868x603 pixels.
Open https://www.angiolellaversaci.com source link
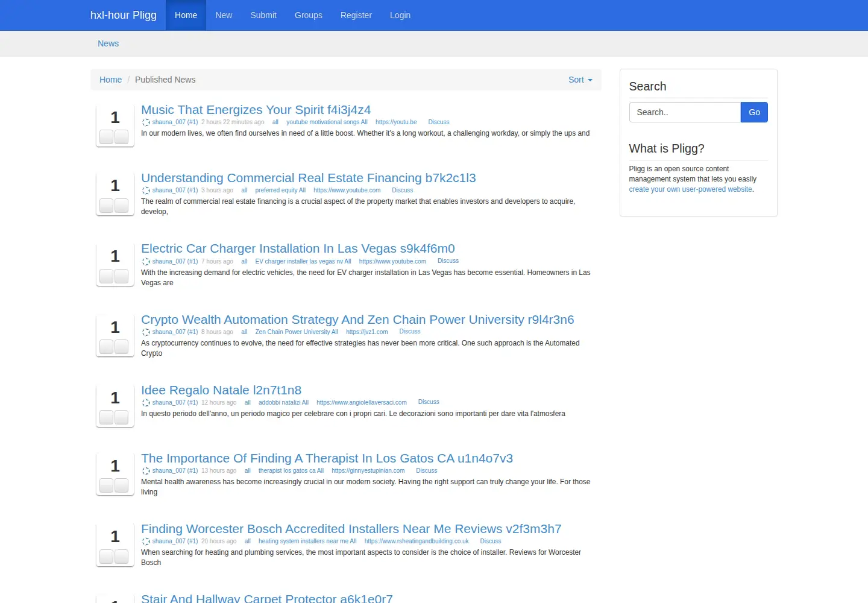click(362, 403)
